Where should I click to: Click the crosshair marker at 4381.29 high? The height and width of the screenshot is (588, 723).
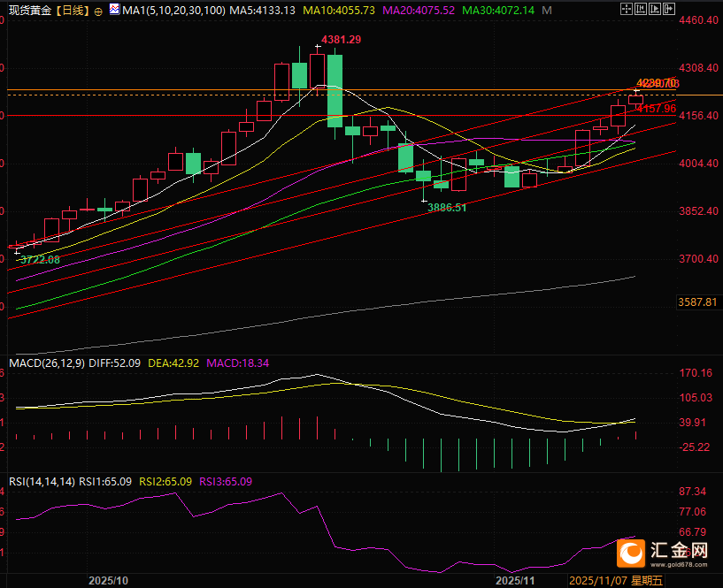tap(317, 46)
